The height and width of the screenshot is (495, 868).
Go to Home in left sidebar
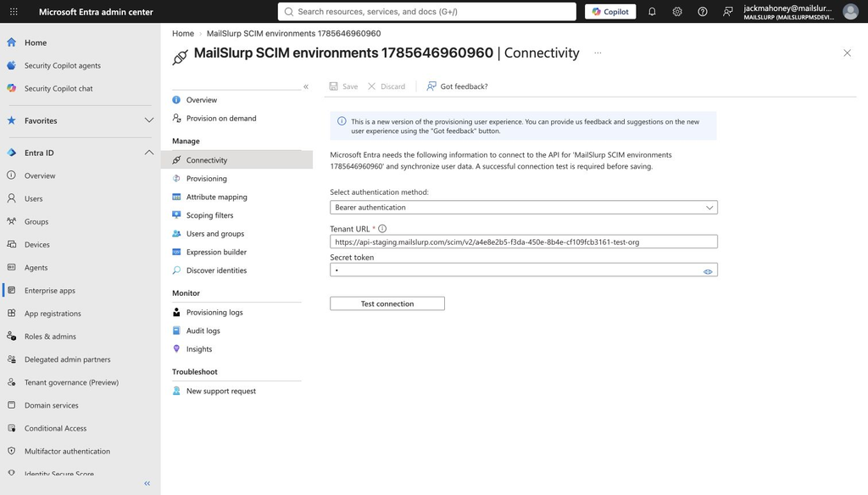tap(36, 42)
